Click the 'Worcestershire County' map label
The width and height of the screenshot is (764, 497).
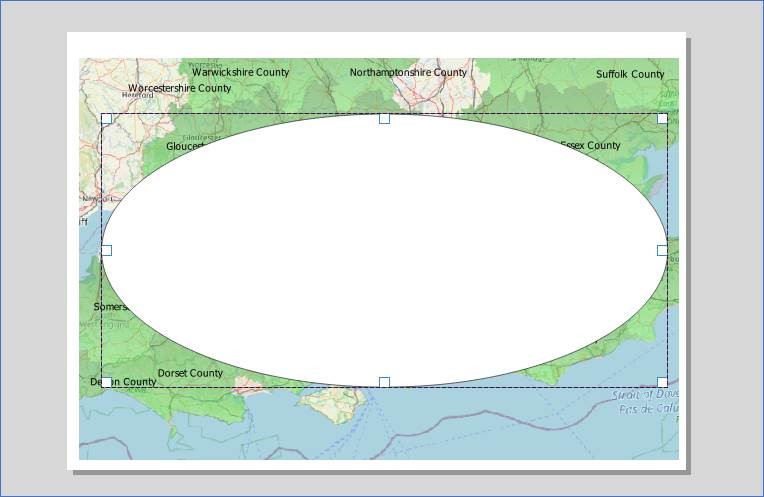[x=179, y=88]
